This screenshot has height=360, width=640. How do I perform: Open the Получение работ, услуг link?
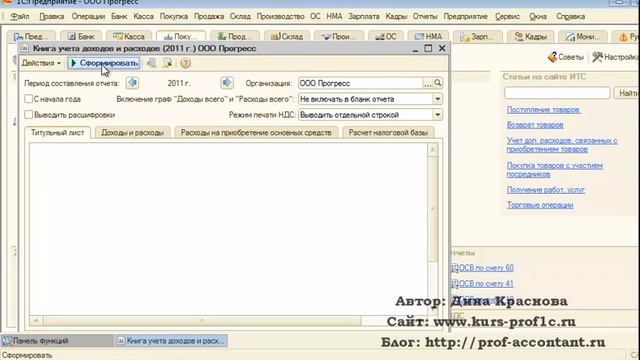[x=546, y=189]
